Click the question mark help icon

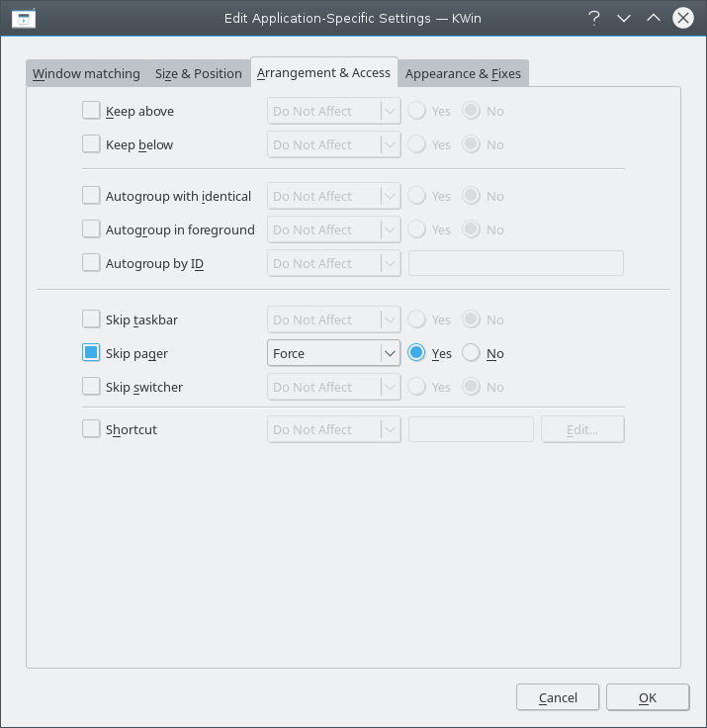tap(594, 17)
